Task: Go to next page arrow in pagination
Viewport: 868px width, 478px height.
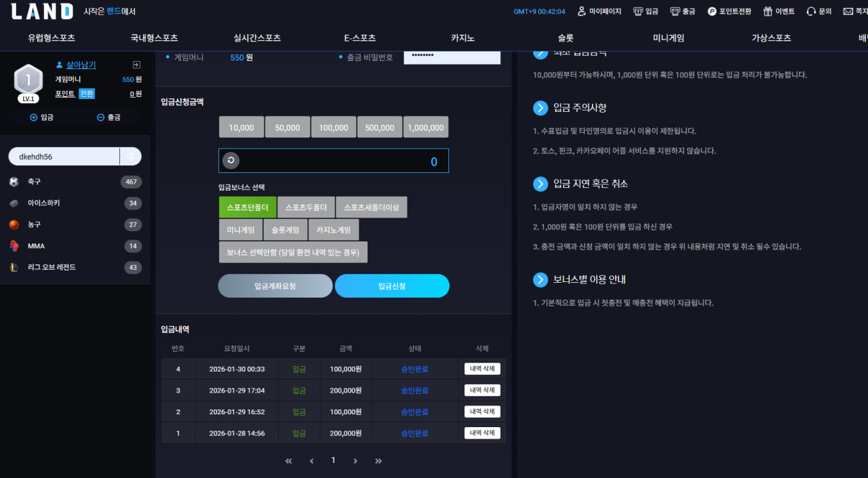Action: tap(355, 461)
